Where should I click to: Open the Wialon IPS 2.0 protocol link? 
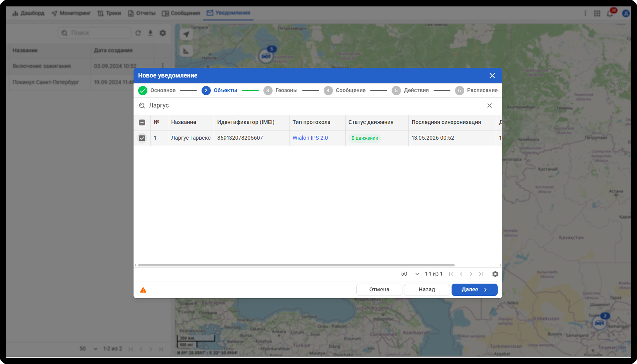pos(310,138)
